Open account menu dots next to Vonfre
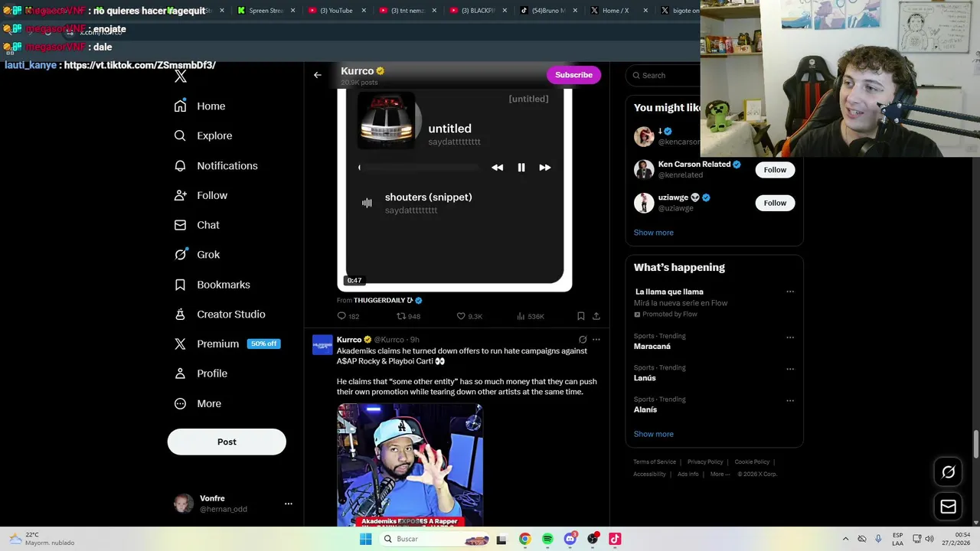980x551 pixels. pos(289,504)
